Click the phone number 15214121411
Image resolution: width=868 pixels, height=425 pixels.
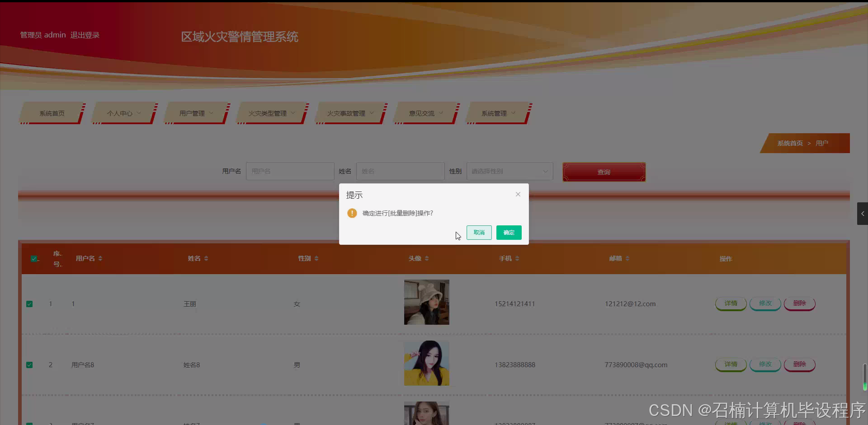click(515, 304)
